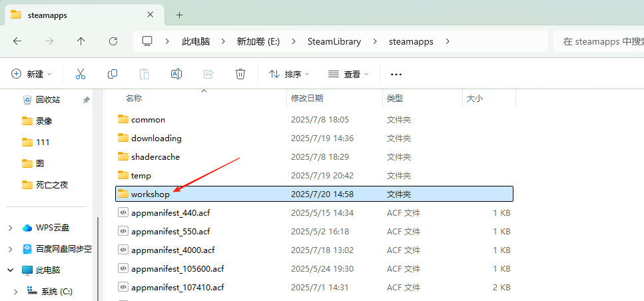The width and height of the screenshot is (644, 301).
Task: Click the common folder icon
Action: point(123,119)
